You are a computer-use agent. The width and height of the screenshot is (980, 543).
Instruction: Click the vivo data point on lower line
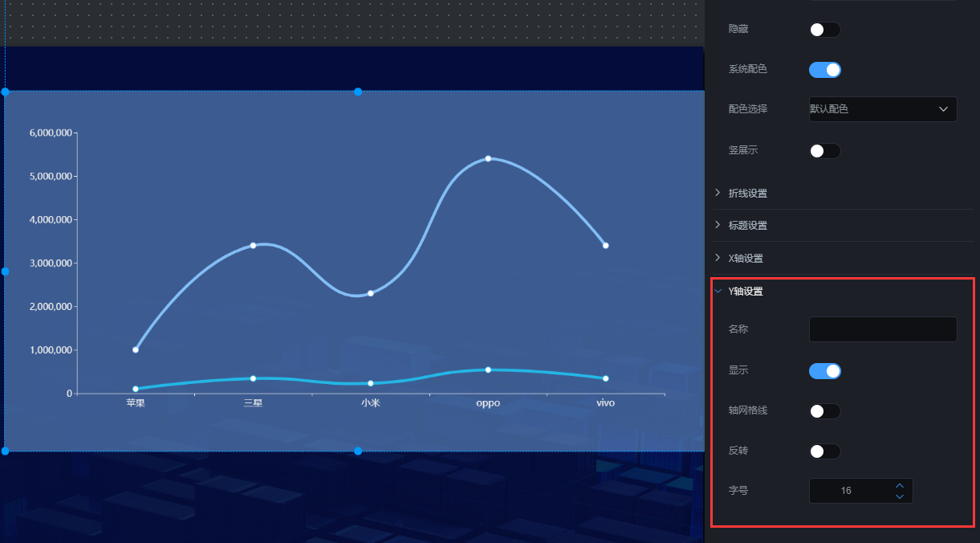coord(605,378)
